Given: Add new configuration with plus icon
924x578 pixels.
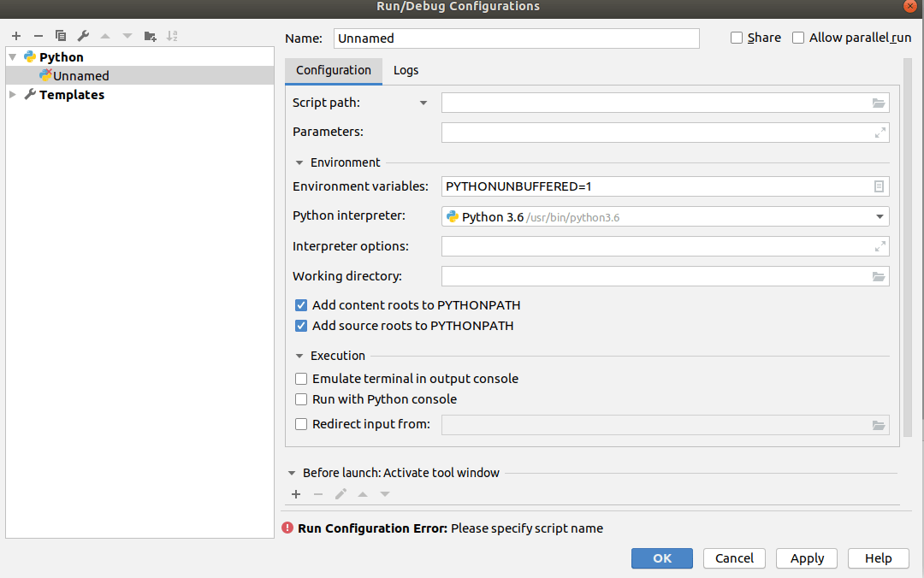Looking at the screenshot, I should pyautogui.click(x=16, y=36).
